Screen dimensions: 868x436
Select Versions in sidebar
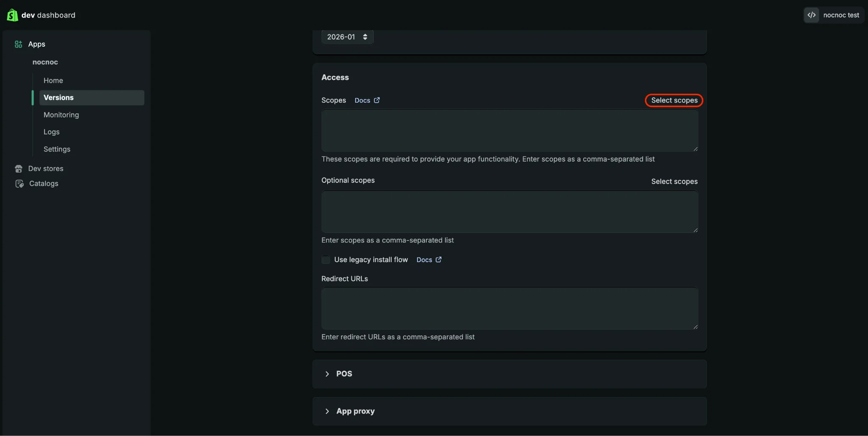92,98
